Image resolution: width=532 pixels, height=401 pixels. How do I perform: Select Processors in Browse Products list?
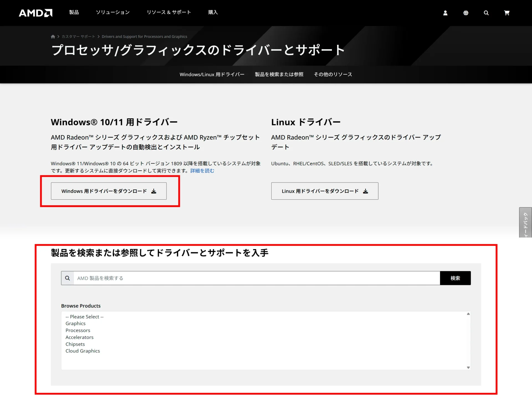click(78, 330)
